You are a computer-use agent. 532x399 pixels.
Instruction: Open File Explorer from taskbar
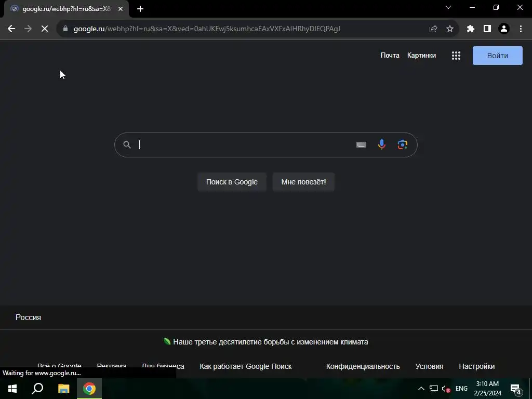(63, 389)
